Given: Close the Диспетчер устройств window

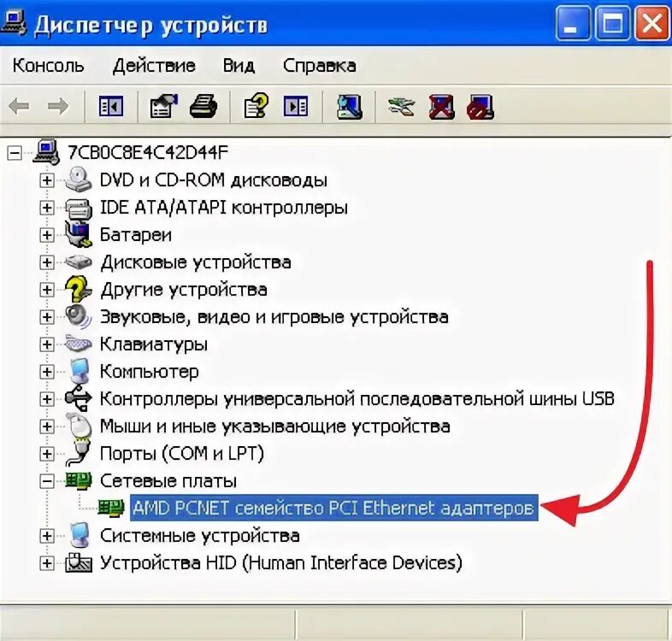Looking at the screenshot, I should [651, 25].
